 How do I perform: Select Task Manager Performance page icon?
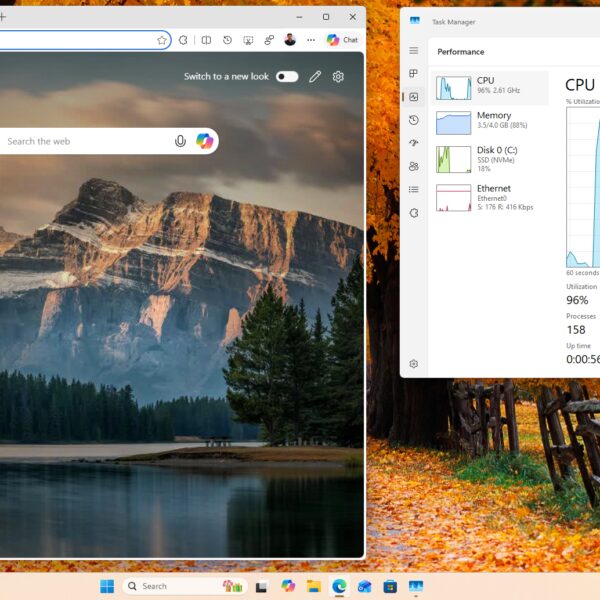(x=414, y=97)
